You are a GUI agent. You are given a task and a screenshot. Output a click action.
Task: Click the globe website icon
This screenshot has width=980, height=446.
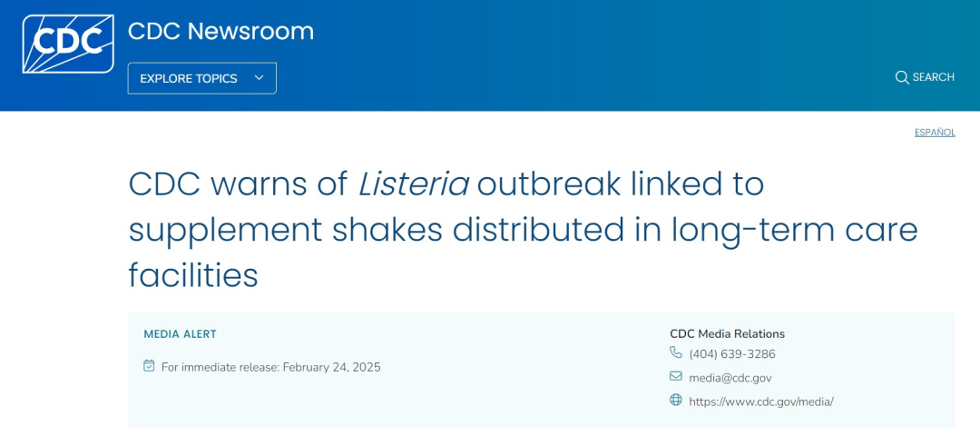point(676,400)
